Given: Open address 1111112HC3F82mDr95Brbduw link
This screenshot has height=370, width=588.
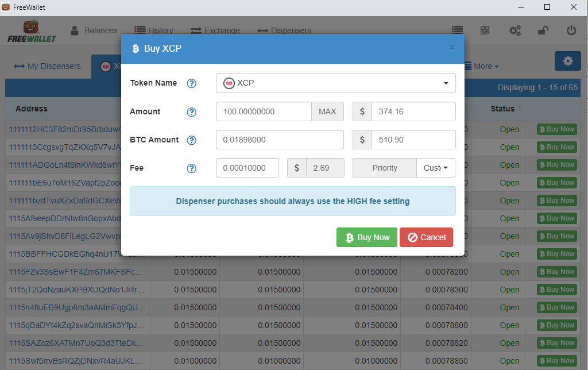Looking at the screenshot, I should point(65,129).
